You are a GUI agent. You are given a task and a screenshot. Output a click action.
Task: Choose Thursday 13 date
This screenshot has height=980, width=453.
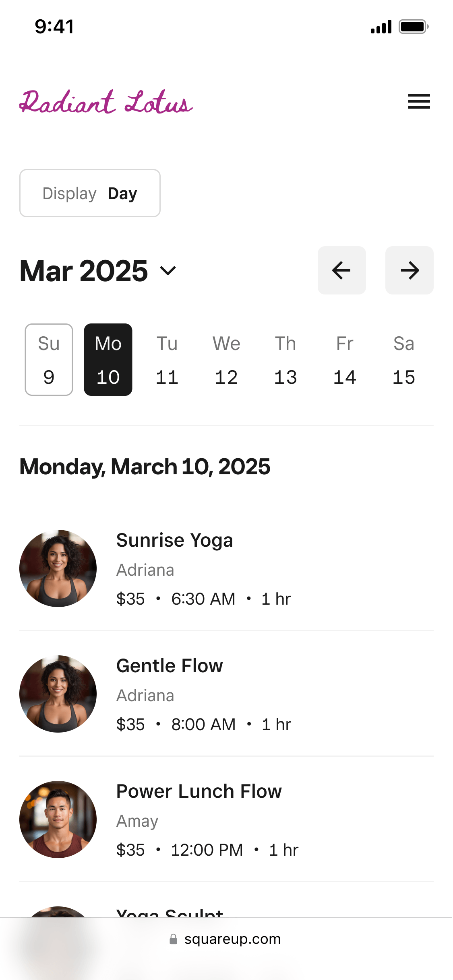285,360
